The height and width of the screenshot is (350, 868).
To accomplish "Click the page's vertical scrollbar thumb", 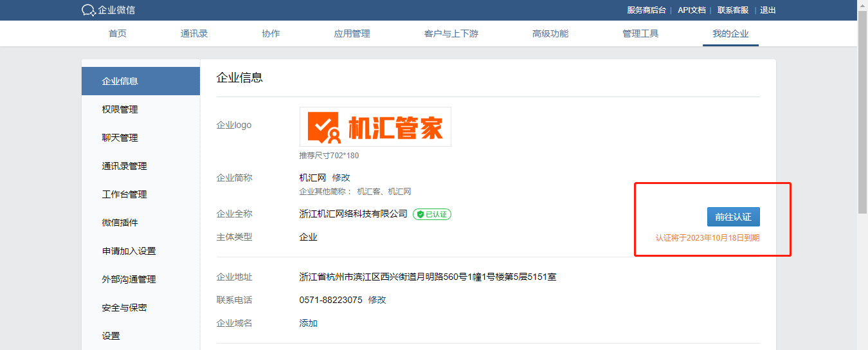I will pos(863,113).
